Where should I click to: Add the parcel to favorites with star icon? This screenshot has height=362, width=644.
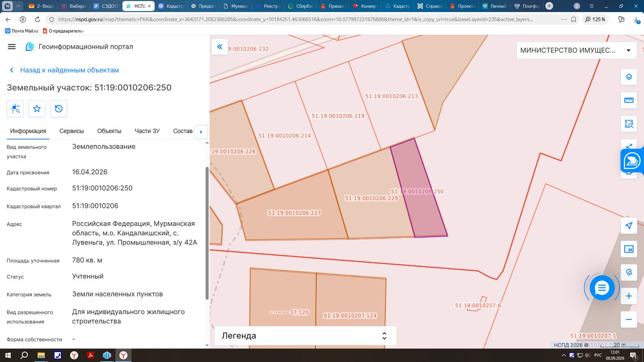(x=37, y=109)
